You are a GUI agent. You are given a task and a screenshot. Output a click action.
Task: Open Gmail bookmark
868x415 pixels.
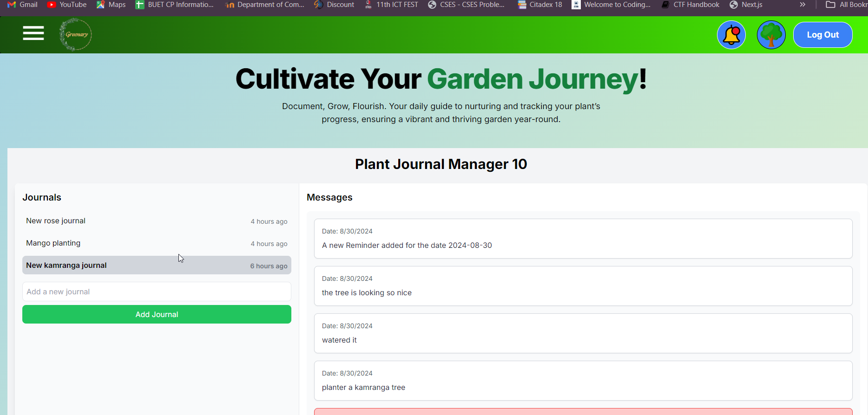(x=23, y=5)
